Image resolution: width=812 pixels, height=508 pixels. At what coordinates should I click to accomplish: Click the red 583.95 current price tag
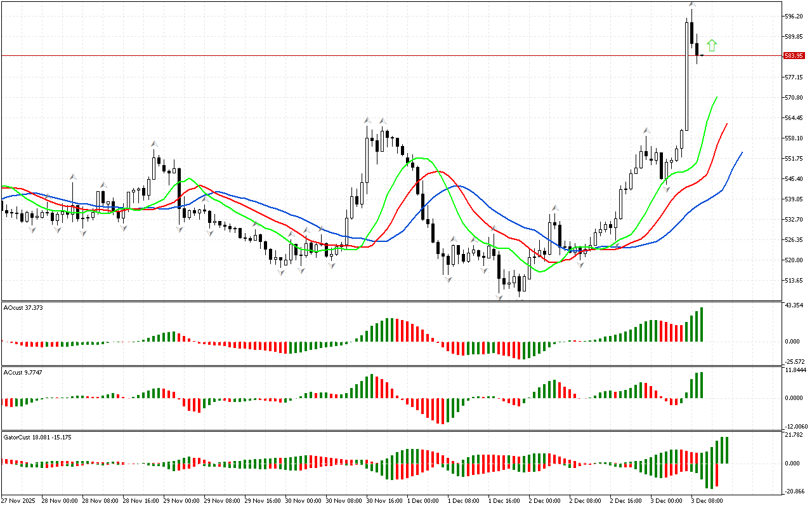click(x=794, y=56)
